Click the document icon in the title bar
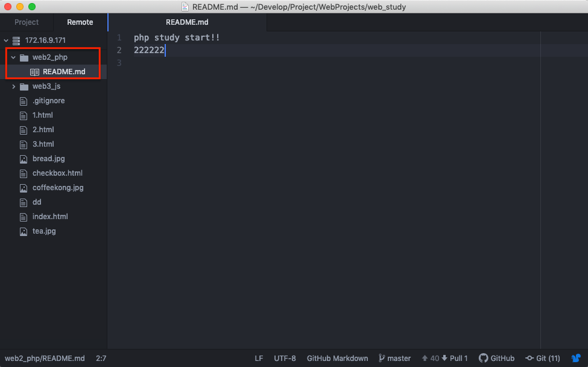This screenshot has width=588, height=367. point(185,7)
